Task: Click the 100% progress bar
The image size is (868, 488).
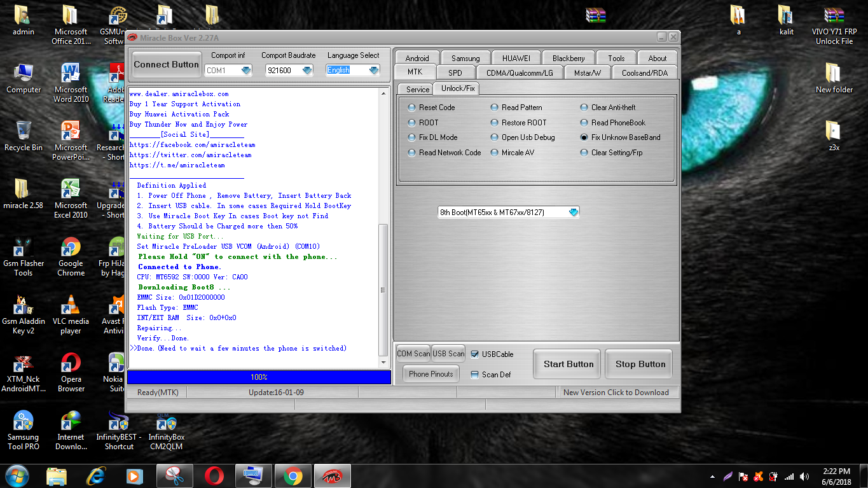Action: [x=259, y=377]
